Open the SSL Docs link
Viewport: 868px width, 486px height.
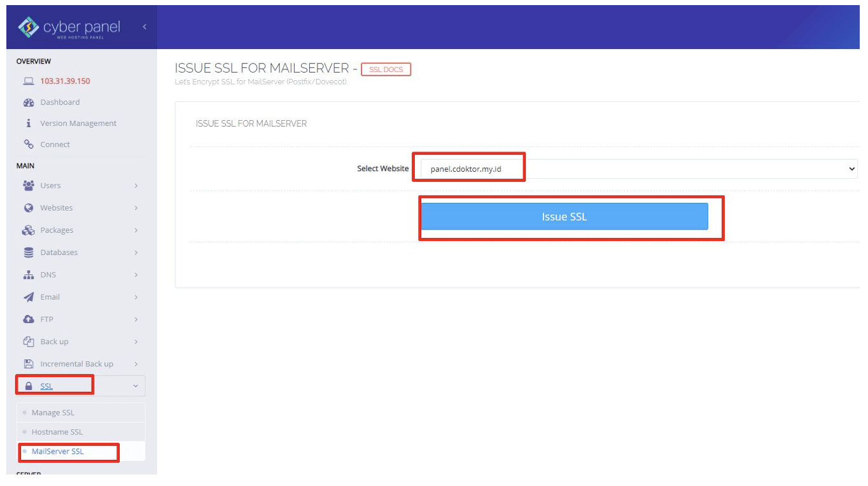coord(386,69)
